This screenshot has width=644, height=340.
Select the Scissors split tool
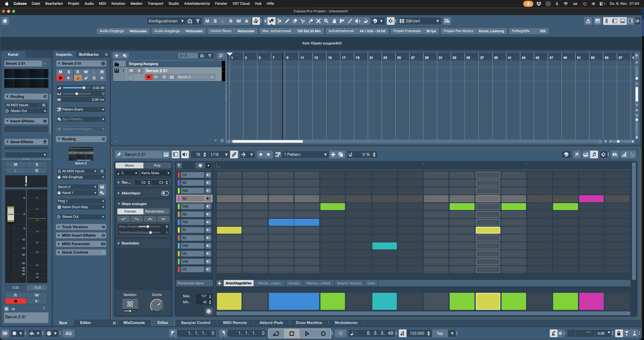pyautogui.click(x=303, y=21)
